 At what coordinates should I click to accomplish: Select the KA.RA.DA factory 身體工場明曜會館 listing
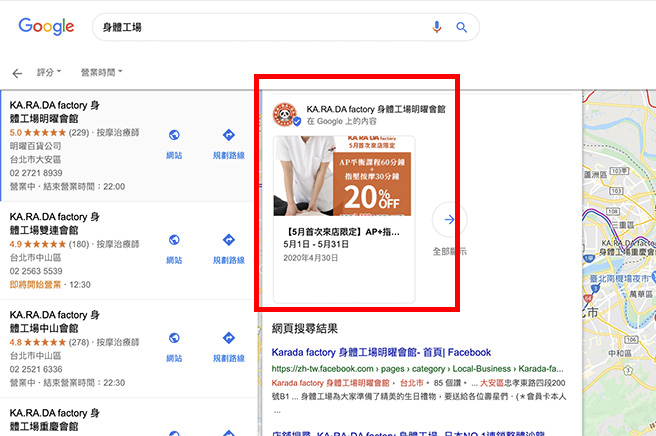tap(126, 146)
